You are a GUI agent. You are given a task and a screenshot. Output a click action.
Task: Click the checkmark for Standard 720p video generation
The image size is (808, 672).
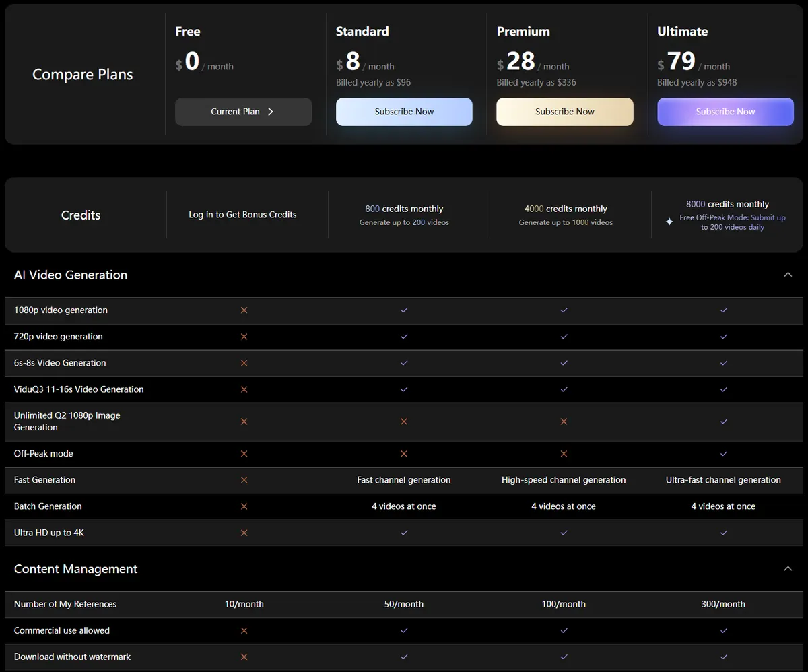[404, 337]
